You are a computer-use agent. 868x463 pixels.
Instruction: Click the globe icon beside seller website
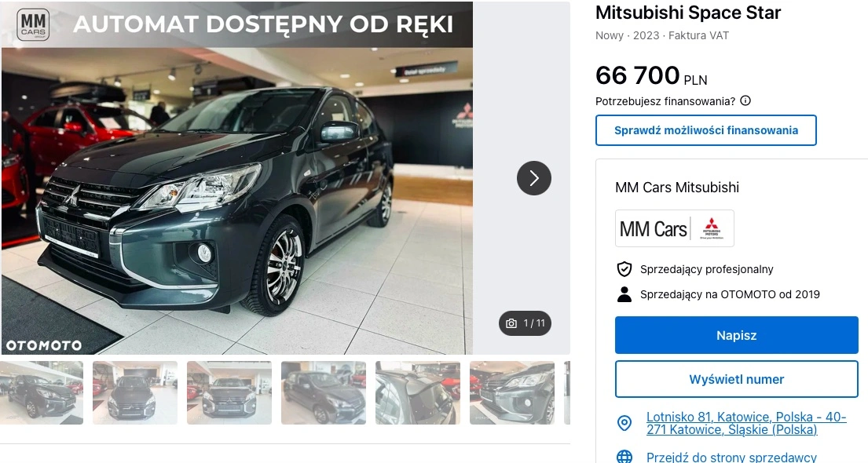[x=624, y=457]
